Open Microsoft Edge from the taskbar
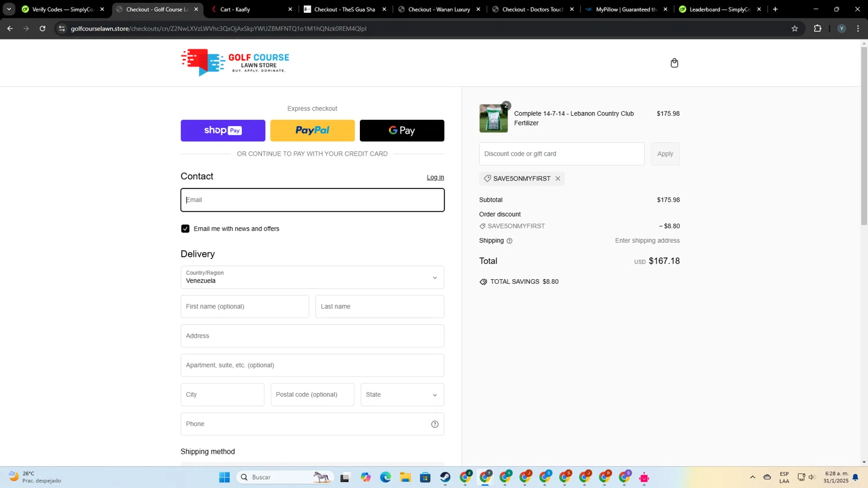Image resolution: width=868 pixels, height=488 pixels. 385,478
